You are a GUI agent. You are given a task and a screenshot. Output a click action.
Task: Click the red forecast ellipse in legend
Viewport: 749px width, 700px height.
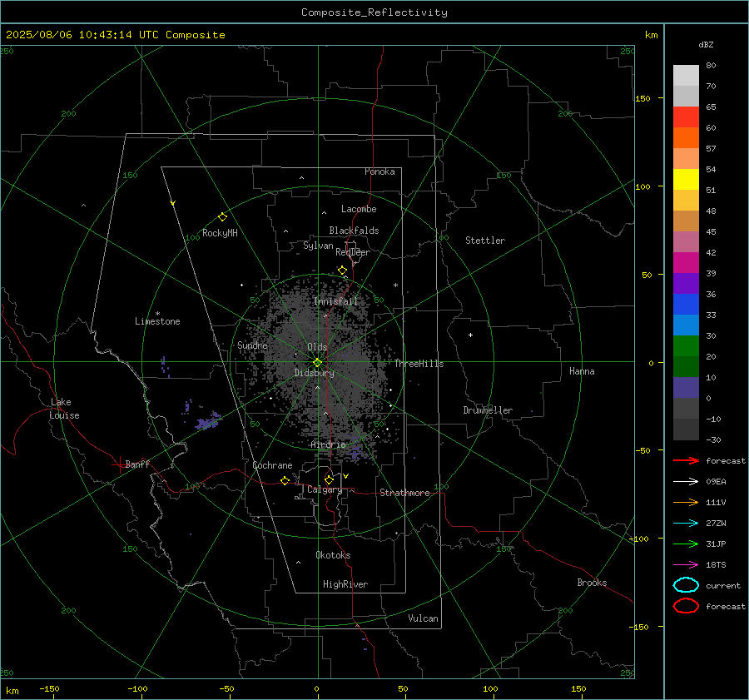coord(686,606)
